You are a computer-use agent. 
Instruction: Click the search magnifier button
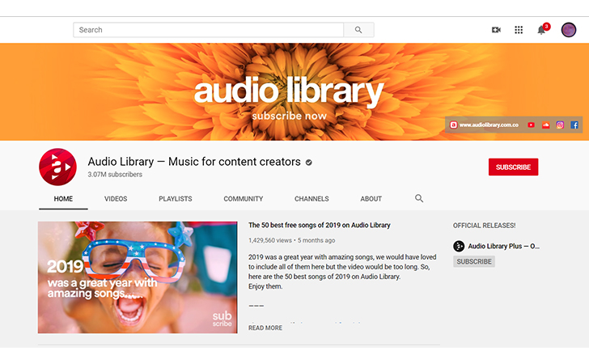tap(358, 30)
